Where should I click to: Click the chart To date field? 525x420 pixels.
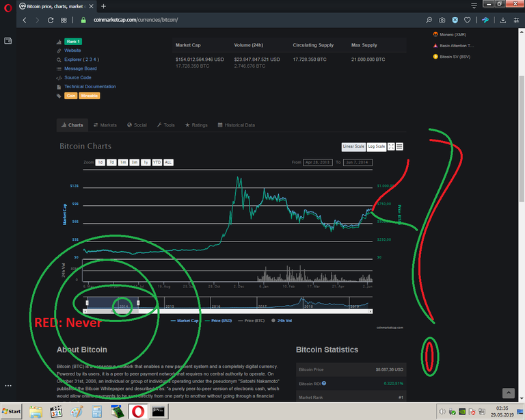[x=358, y=162]
